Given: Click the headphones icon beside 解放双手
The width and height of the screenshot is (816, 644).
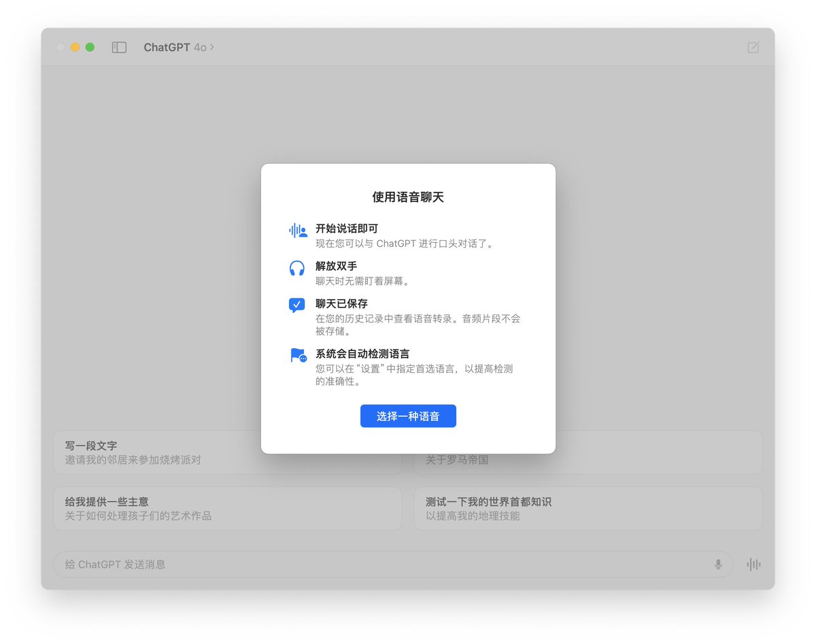Looking at the screenshot, I should point(297,268).
